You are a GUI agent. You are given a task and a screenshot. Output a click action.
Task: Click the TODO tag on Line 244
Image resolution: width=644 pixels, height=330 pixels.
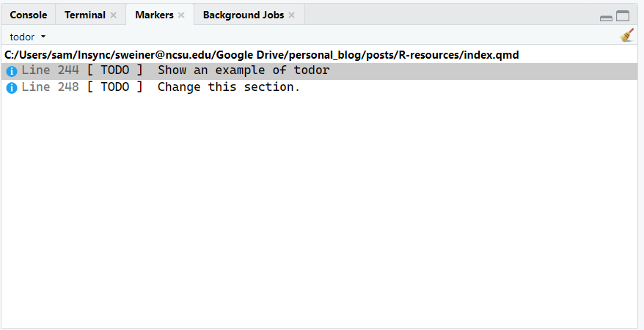[114, 71]
